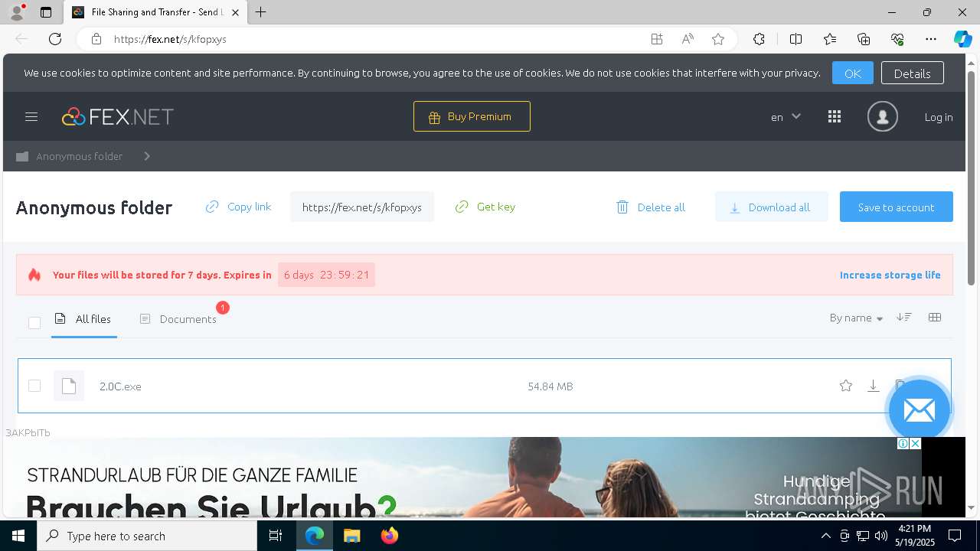Open the apps grid icon
Viewport: 980px width, 551px height.
[835, 116]
